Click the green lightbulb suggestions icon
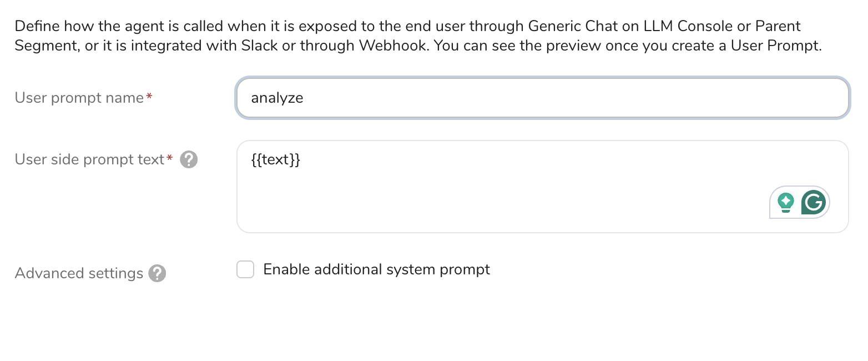The height and width of the screenshot is (361, 868). (x=785, y=202)
